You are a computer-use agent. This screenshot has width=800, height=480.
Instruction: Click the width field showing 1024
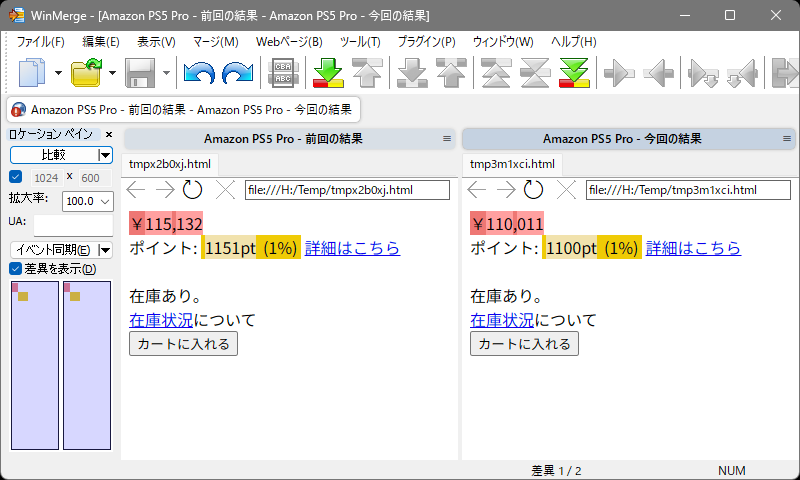click(x=47, y=178)
